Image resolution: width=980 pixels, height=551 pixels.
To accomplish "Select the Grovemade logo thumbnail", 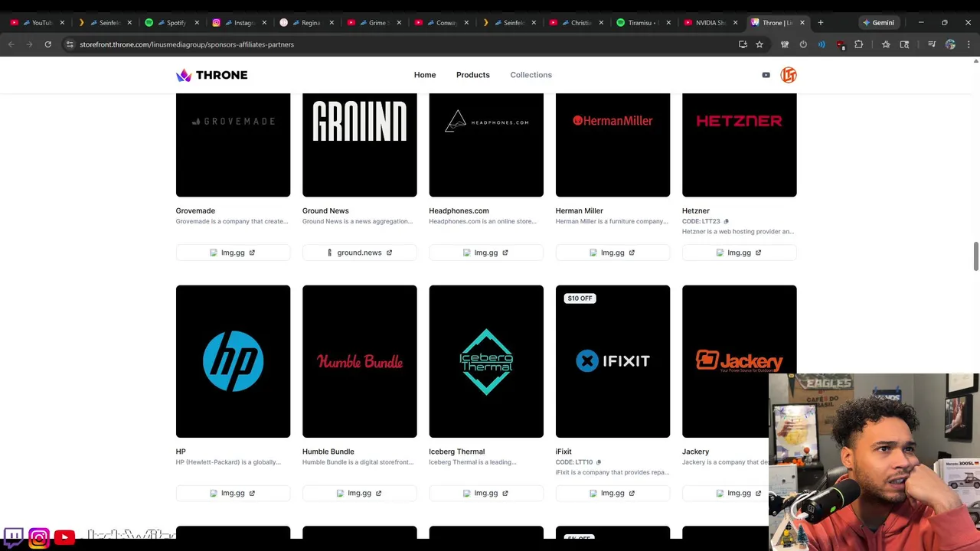I will point(233,145).
